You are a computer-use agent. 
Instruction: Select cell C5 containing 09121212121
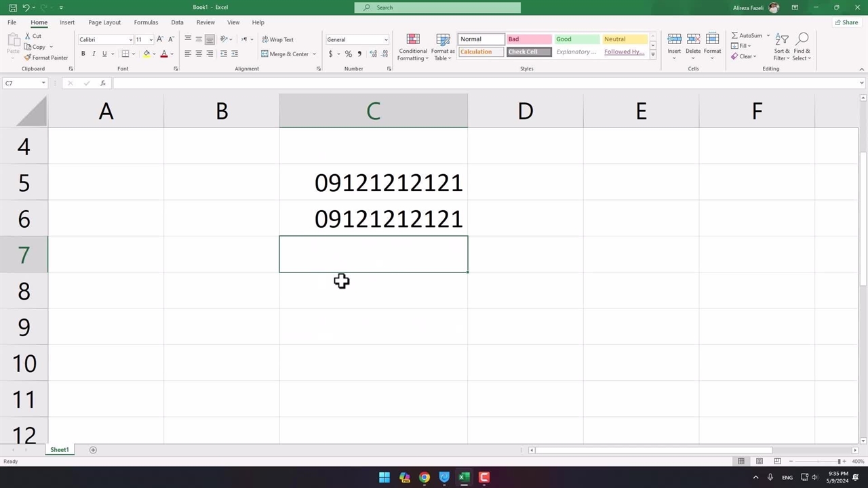[x=373, y=182]
